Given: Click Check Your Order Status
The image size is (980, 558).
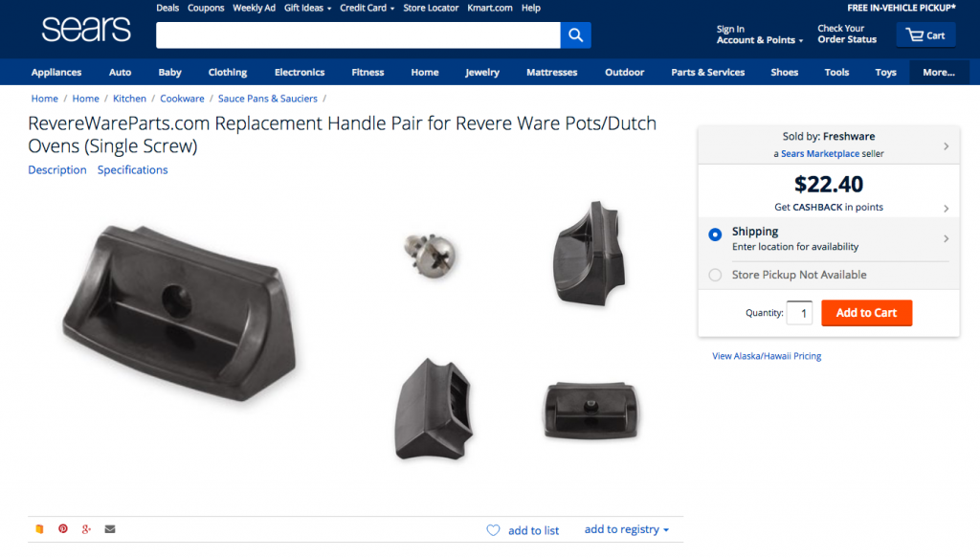Looking at the screenshot, I should coord(847,33).
